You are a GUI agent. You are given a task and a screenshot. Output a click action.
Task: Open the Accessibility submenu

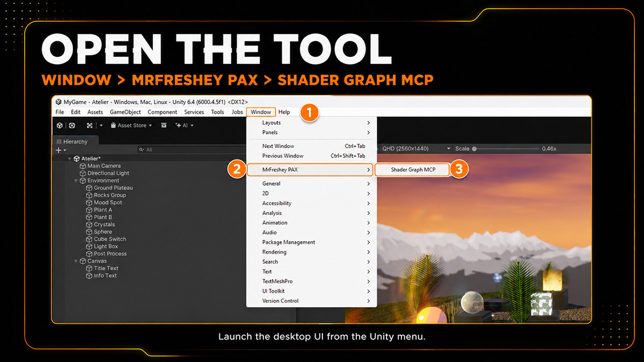pyautogui.click(x=311, y=203)
